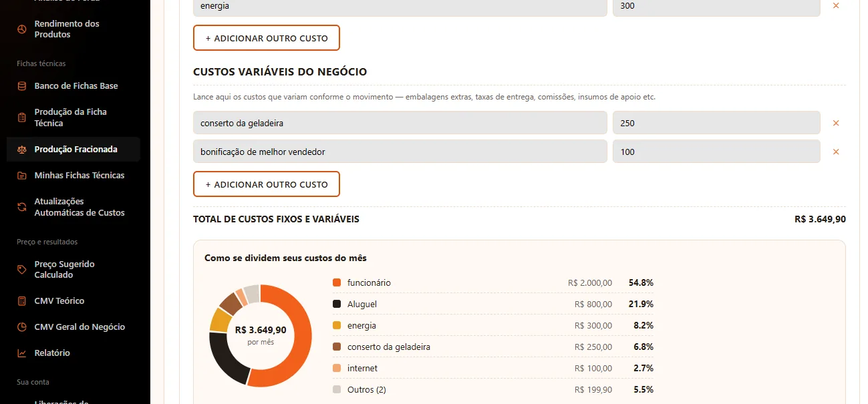Click the Aluguel legend label

pyautogui.click(x=362, y=305)
